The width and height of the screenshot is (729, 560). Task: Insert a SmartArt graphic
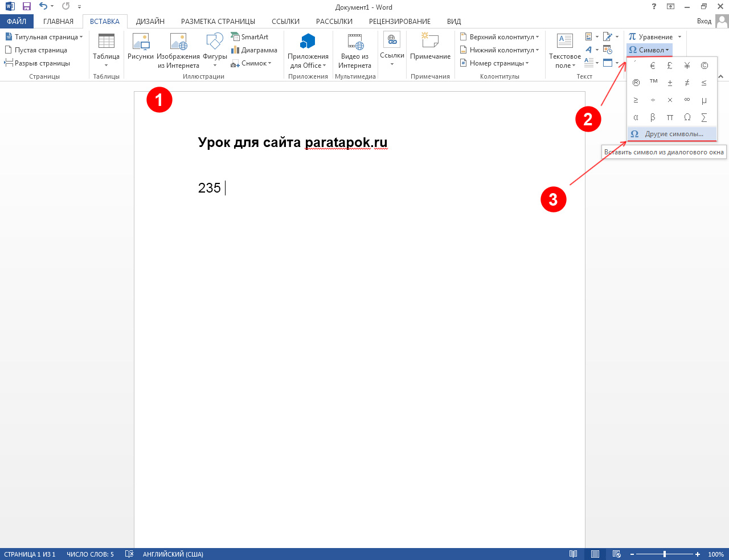pyautogui.click(x=249, y=37)
